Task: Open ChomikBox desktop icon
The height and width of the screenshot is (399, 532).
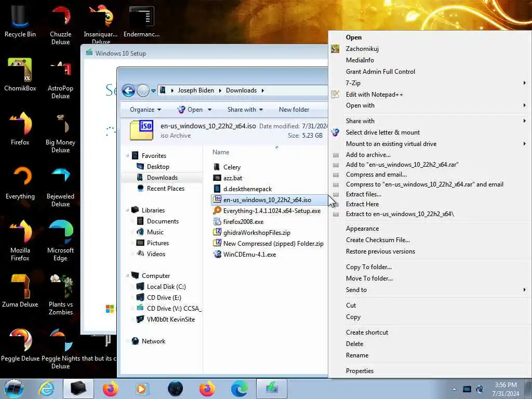Action: (20, 75)
